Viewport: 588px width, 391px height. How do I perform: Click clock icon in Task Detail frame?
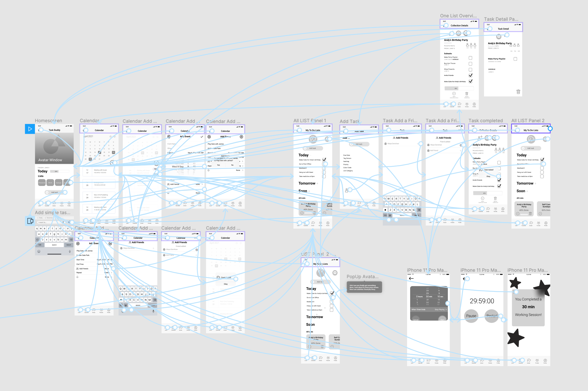pyautogui.click(x=499, y=36)
